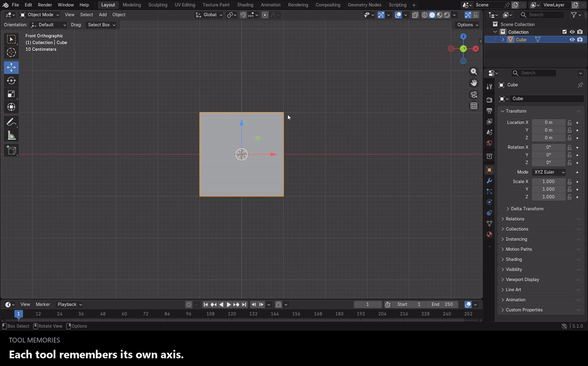The image size is (588, 366).
Task: Activate the Move tool
Action: (11, 67)
